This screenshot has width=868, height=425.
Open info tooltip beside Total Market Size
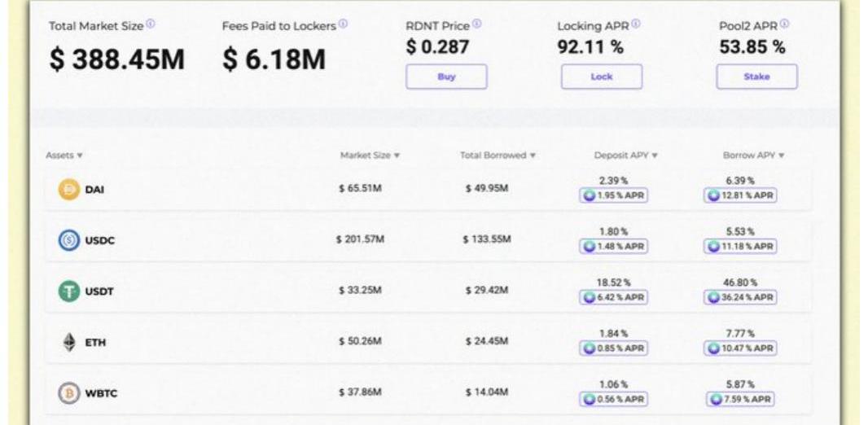pyautogui.click(x=151, y=25)
